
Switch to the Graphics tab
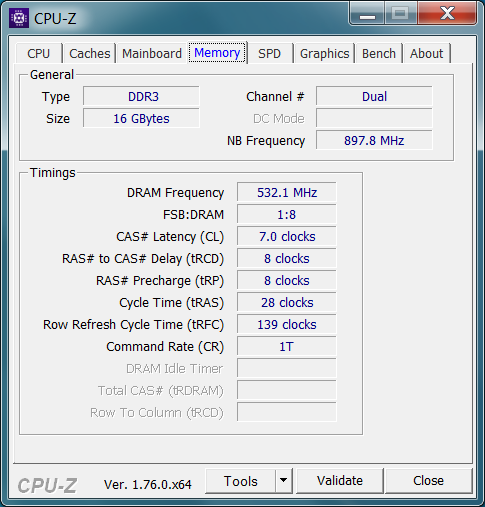point(324,54)
